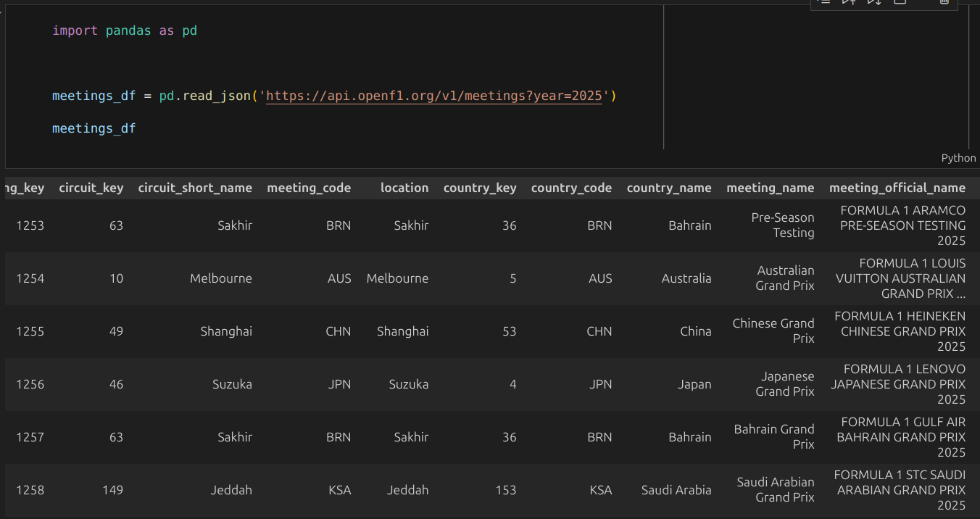Open the api.openf1.org meetings URL in the code
The width and height of the screenshot is (980, 519).
tap(435, 96)
